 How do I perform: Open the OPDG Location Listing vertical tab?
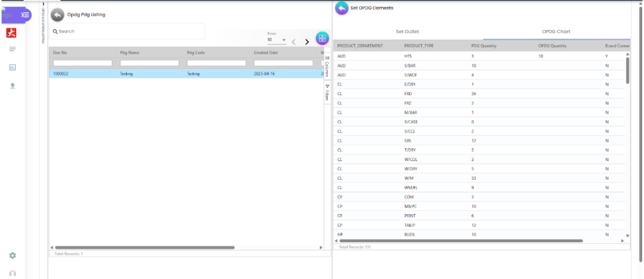tap(43, 23)
